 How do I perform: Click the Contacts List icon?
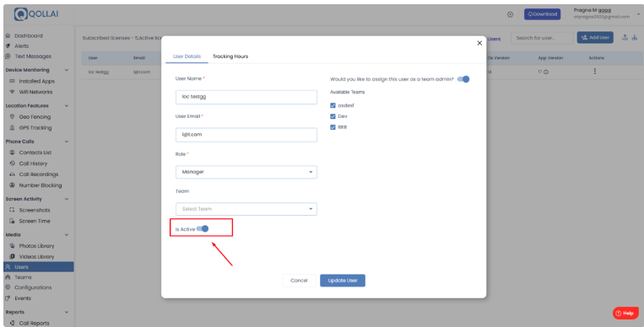coord(13,153)
